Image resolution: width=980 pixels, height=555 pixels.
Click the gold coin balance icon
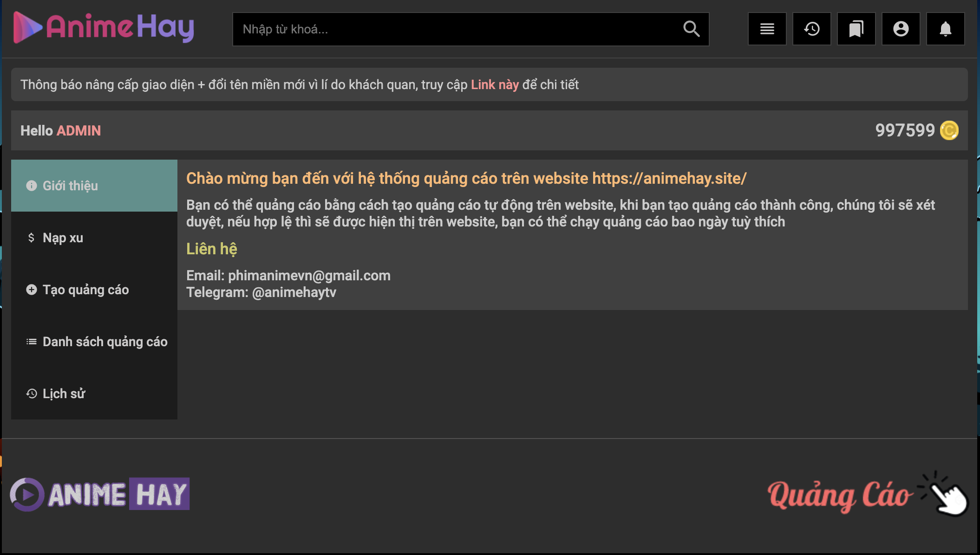point(949,130)
